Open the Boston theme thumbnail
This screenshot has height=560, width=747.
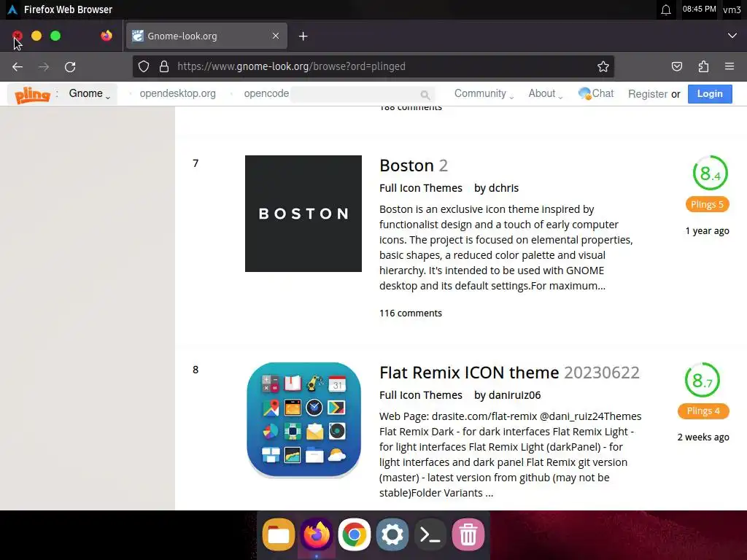point(303,214)
